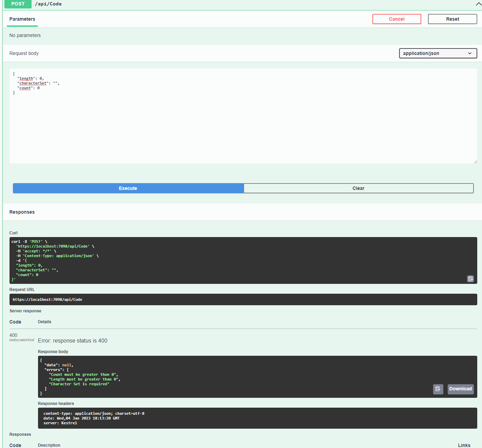Viewport: 482px width, 448px height.
Task: Click the "Error: response status is 400" message
Action: tap(73, 340)
